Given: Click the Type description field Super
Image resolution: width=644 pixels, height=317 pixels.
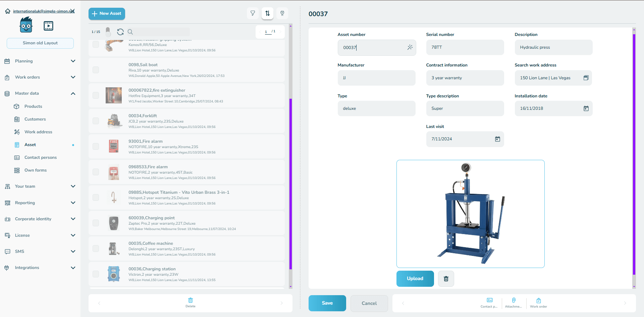Looking at the screenshot, I should pos(465,108).
